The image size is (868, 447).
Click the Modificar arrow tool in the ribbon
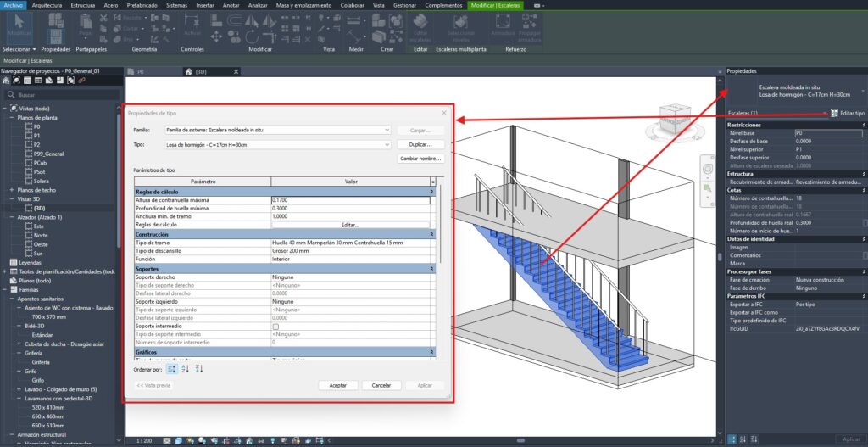(x=19, y=27)
